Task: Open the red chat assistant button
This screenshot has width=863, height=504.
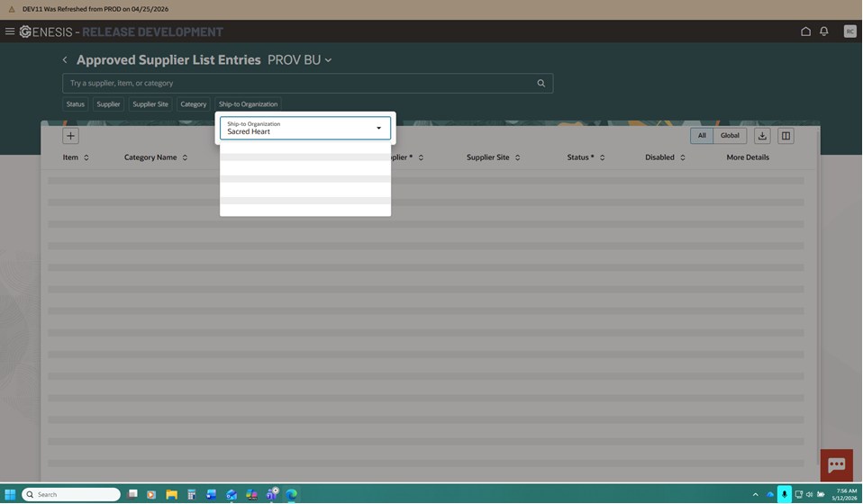Action: click(x=837, y=465)
